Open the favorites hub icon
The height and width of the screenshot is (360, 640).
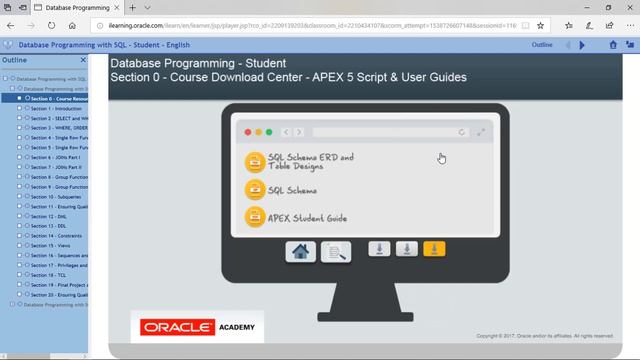[569, 25]
